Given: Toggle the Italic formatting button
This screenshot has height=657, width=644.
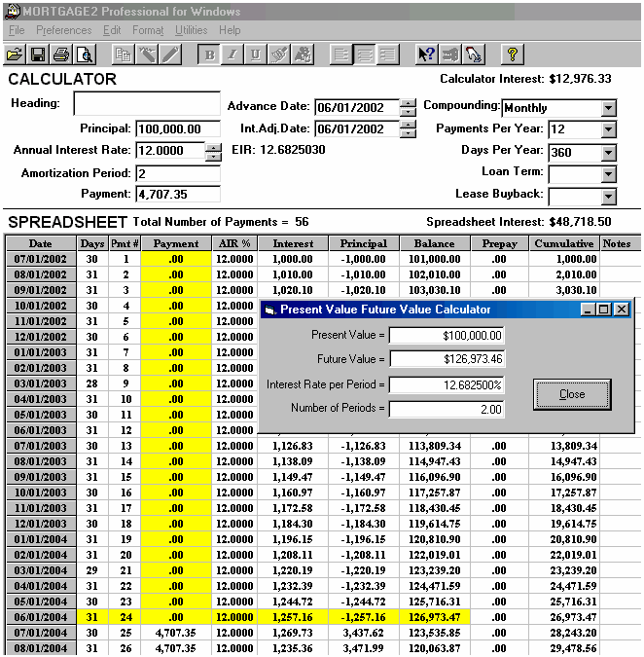Looking at the screenshot, I should tap(233, 55).
